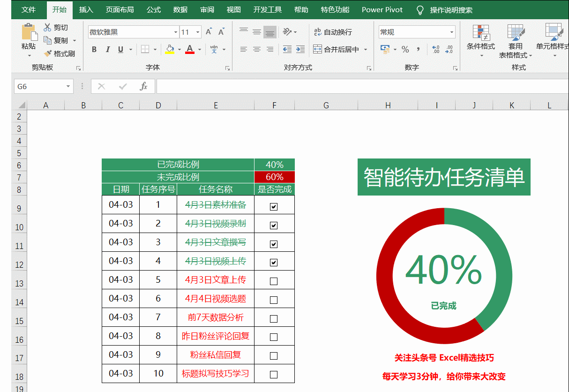Screen dimensions: 569x392
Task: Select the Format Painter brush
Action: [x=47, y=53]
